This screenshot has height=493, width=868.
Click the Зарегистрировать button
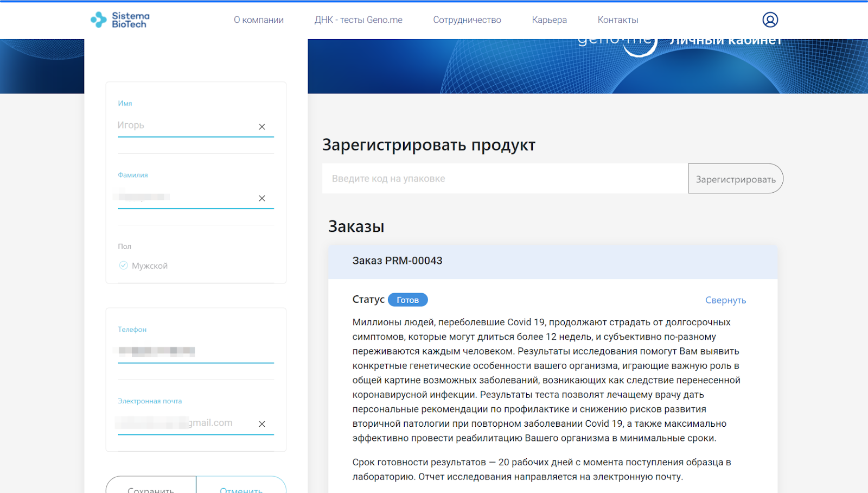click(736, 179)
